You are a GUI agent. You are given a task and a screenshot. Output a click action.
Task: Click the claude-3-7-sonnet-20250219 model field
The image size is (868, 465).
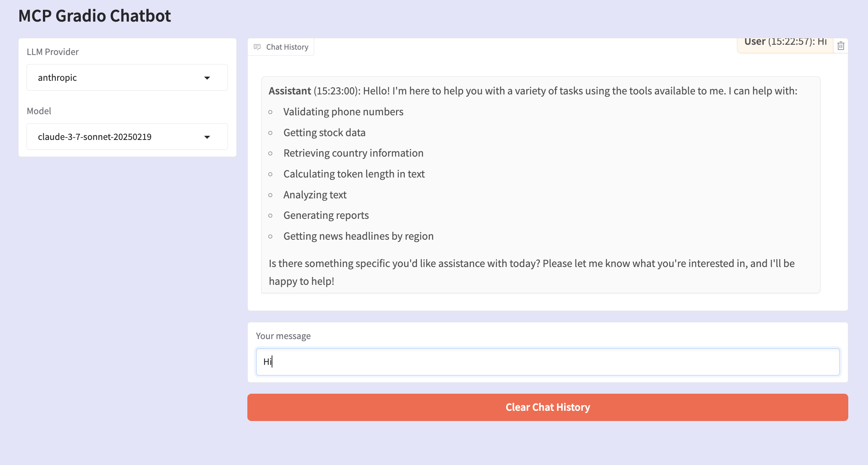[x=127, y=137]
